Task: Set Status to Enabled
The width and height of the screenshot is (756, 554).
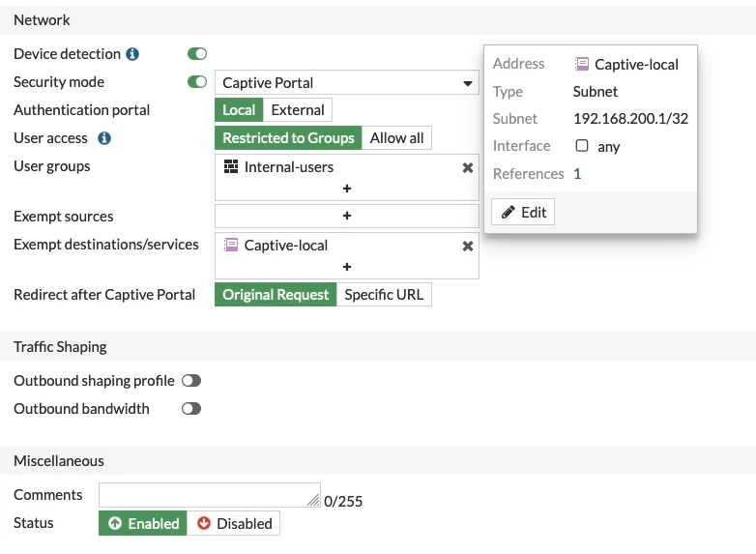Action: [x=143, y=523]
